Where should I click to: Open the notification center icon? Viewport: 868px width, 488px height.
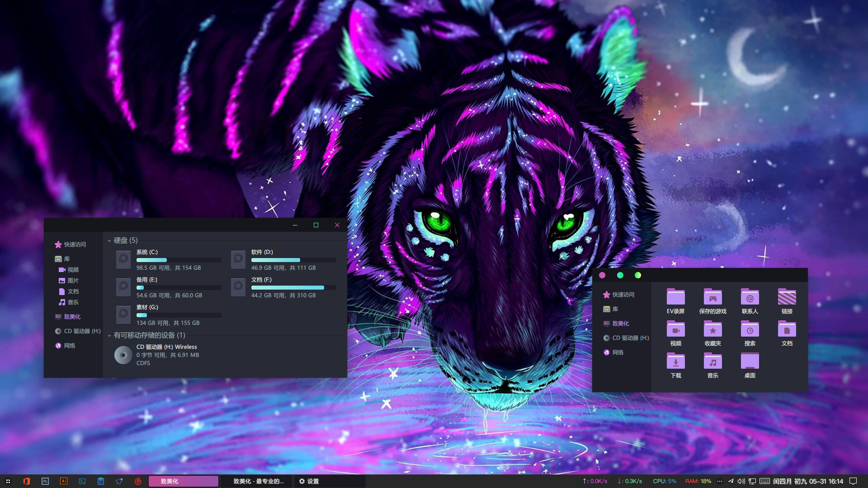click(853, 481)
